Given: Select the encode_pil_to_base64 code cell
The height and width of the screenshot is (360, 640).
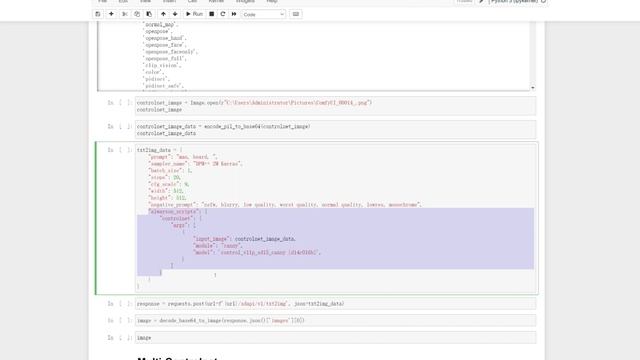Looking at the screenshot, I should (335, 130).
